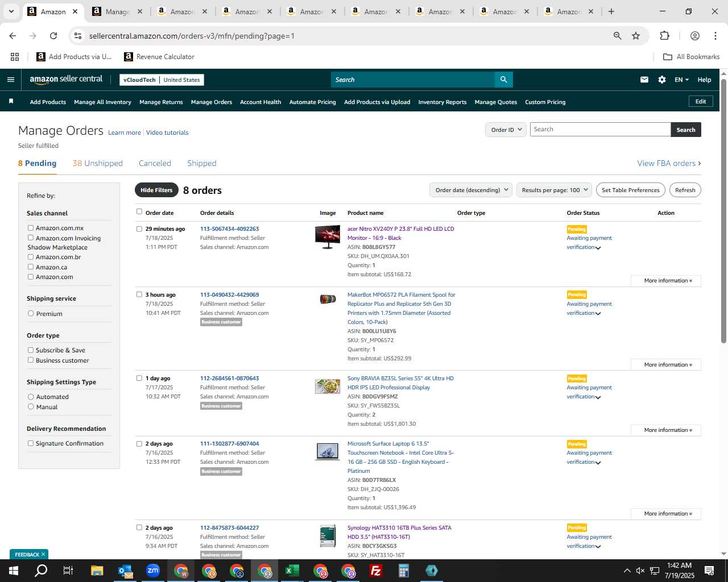The image size is (728, 582).
Task: Bookmark this page with star icon
Action: coord(636,36)
